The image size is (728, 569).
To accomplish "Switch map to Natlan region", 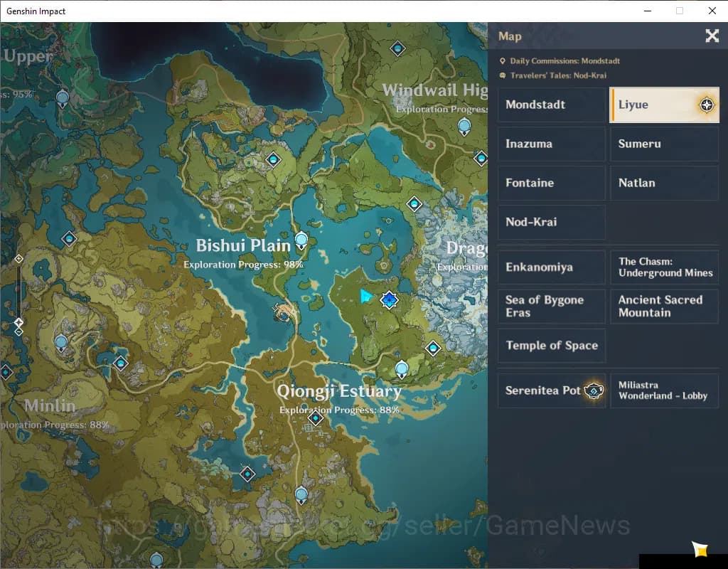I will 665,183.
